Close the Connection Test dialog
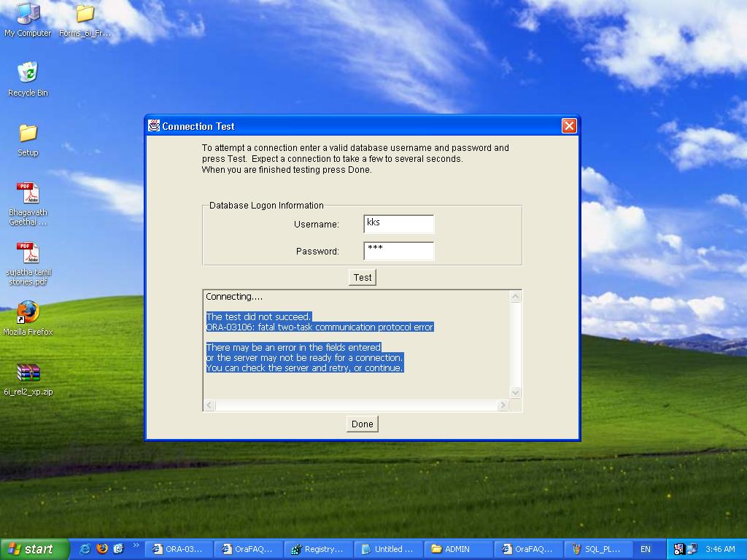Viewport: 747px width, 560px height. pyautogui.click(x=569, y=125)
